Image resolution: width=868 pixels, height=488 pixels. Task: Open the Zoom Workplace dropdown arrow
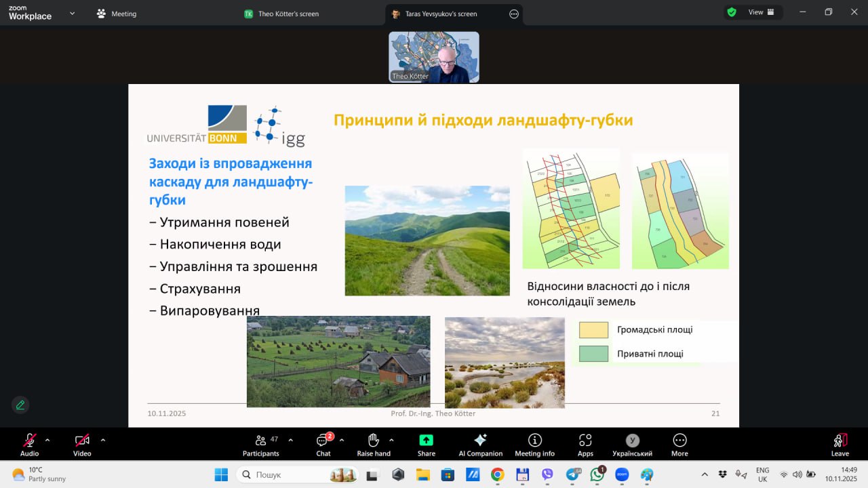point(73,13)
